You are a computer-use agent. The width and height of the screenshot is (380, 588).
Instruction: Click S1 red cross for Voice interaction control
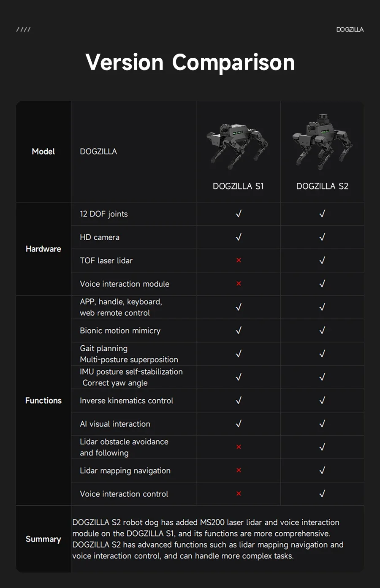coord(239,493)
